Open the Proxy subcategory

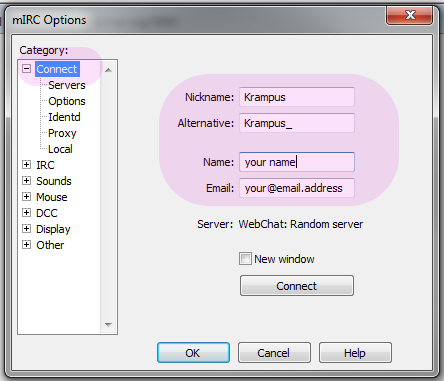coord(62,133)
